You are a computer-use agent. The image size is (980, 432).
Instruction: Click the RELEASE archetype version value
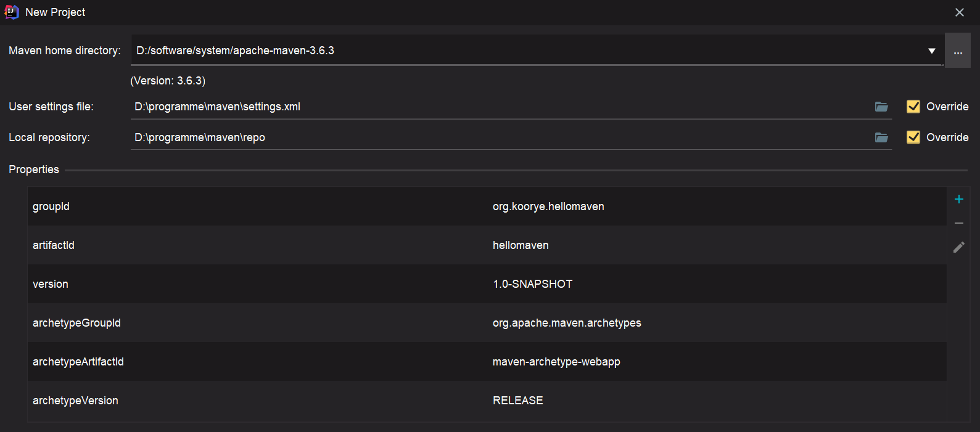pos(518,401)
